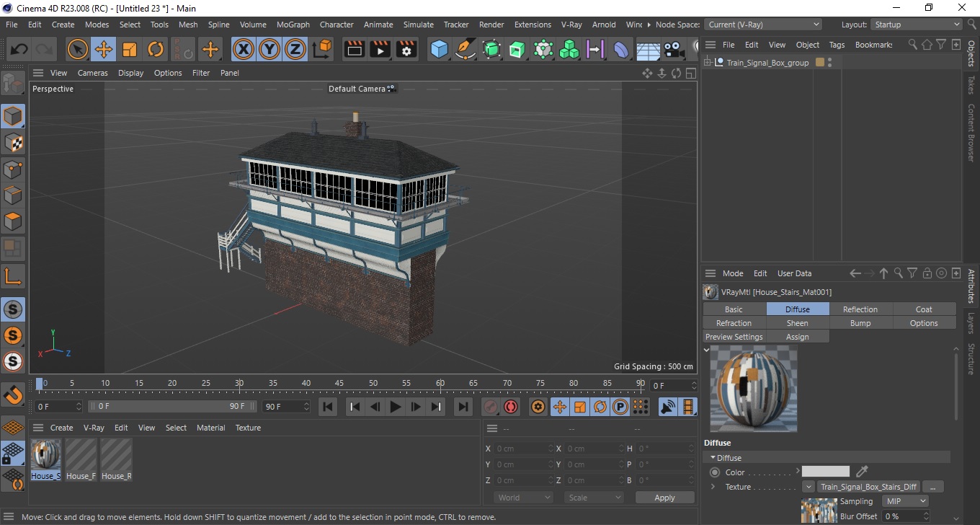The image size is (980, 525).
Task: Click the Spline Pen tool icon
Action: (x=465, y=50)
